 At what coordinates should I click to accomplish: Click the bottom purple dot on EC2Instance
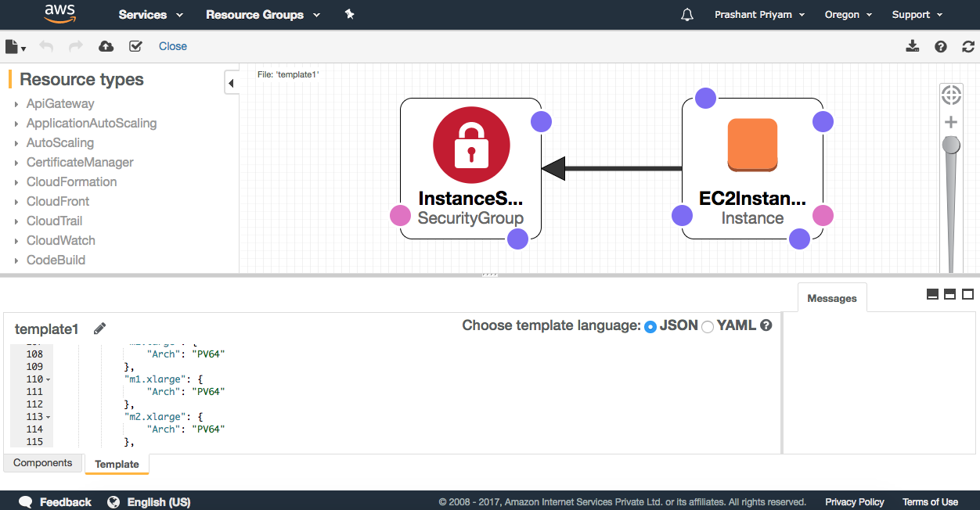click(x=799, y=239)
